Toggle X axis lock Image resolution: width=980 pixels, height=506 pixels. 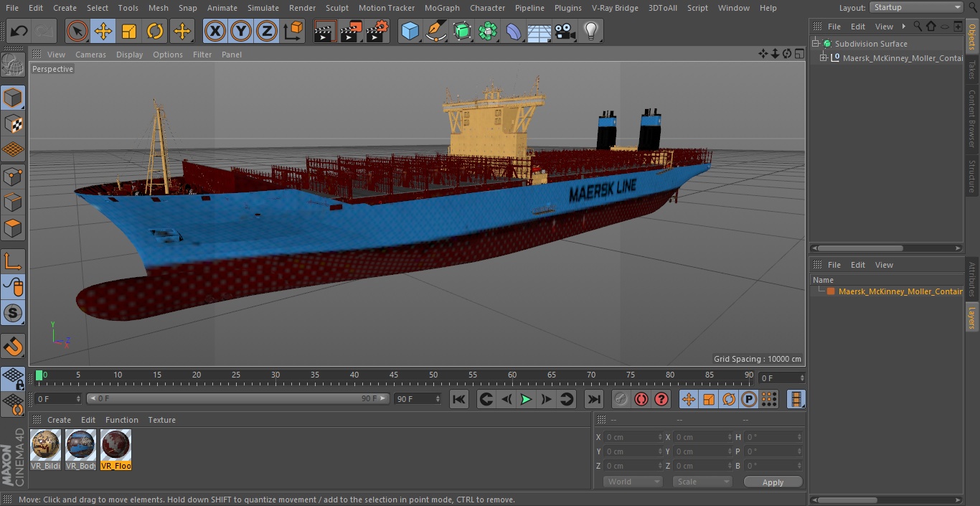click(x=215, y=31)
